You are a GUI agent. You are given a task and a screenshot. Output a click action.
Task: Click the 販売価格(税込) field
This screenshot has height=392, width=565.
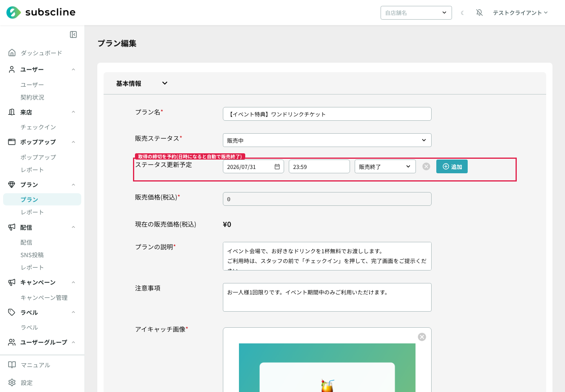pyautogui.click(x=327, y=199)
